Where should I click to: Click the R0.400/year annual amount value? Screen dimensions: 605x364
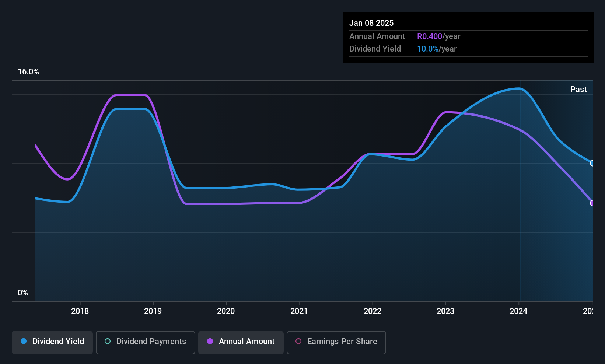click(x=439, y=36)
